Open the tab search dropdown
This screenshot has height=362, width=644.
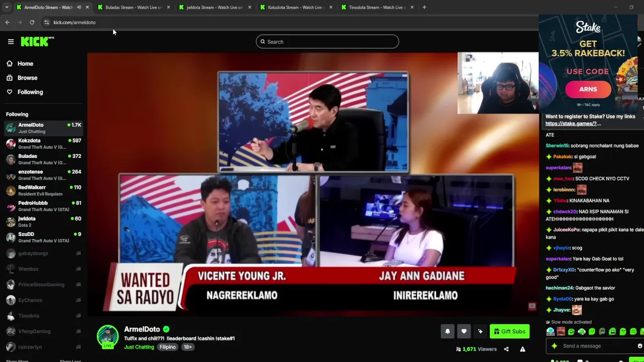pos(7,8)
